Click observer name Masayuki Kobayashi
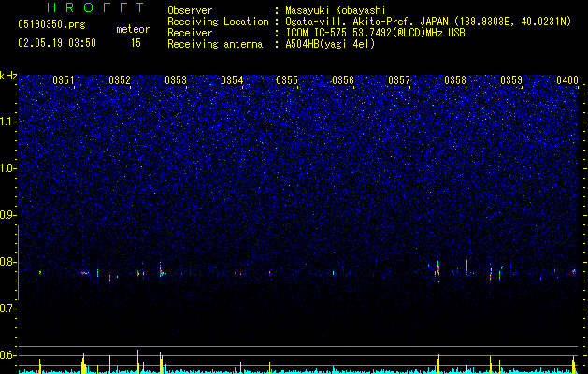This screenshot has height=374, width=588. point(336,10)
